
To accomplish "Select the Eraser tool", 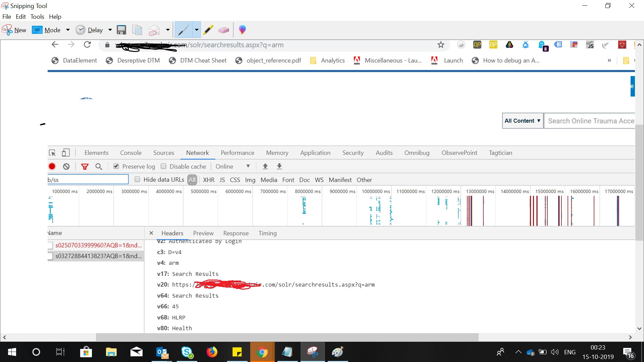I will (x=223, y=30).
